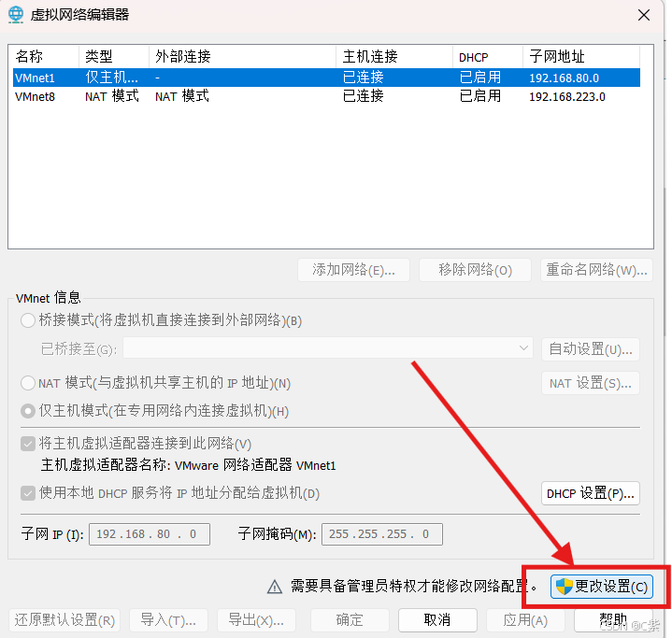Click VMnet8's NAT 模式 type cell
This screenshot has width=672, height=638.
click(x=112, y=96)
